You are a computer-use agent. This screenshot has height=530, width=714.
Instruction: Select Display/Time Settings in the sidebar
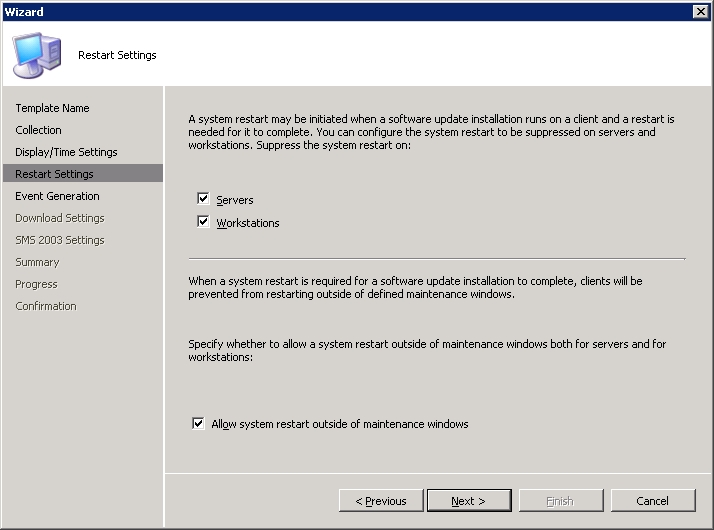pyautogui.click(x=66, y=152)
